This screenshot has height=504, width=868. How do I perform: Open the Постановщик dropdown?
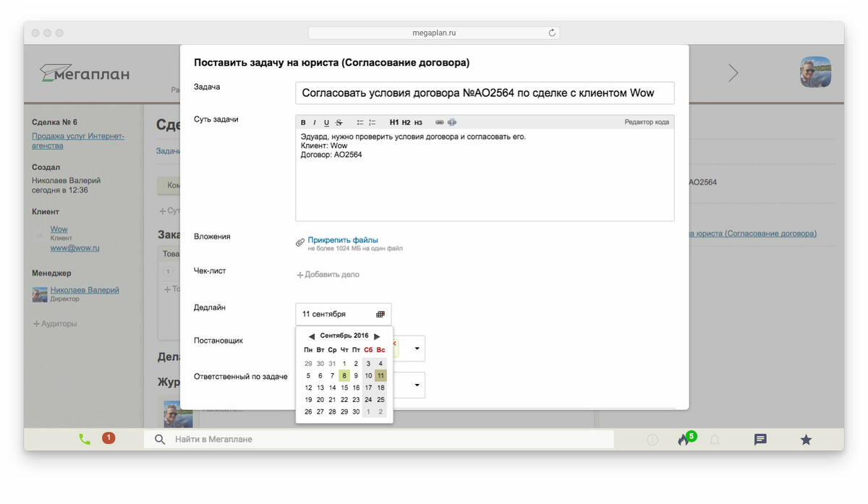point(417,349)
